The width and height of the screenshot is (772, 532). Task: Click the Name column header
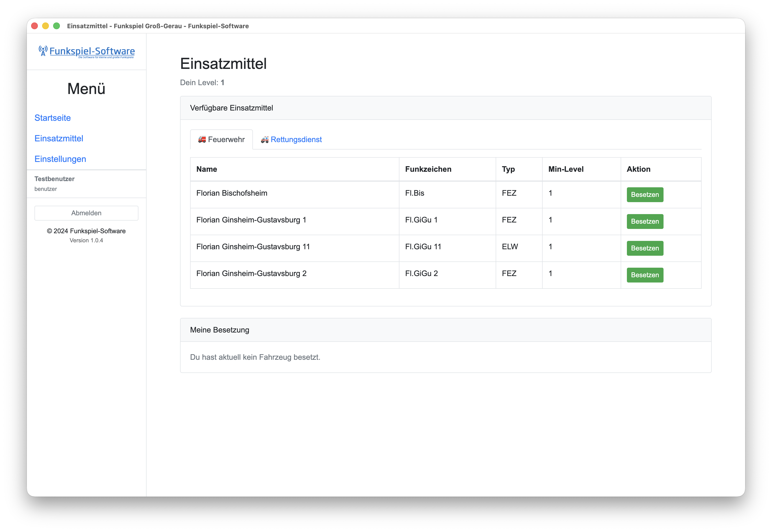coord(206,169)
